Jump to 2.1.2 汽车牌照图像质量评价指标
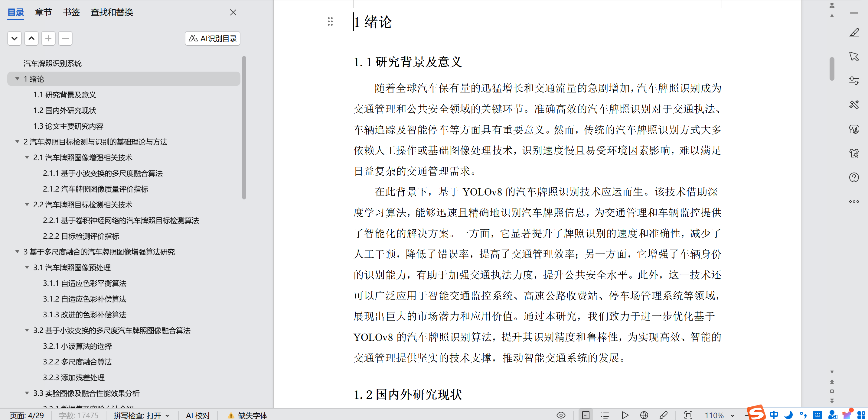This screenshot has width=868, height=420. [95, 189]
